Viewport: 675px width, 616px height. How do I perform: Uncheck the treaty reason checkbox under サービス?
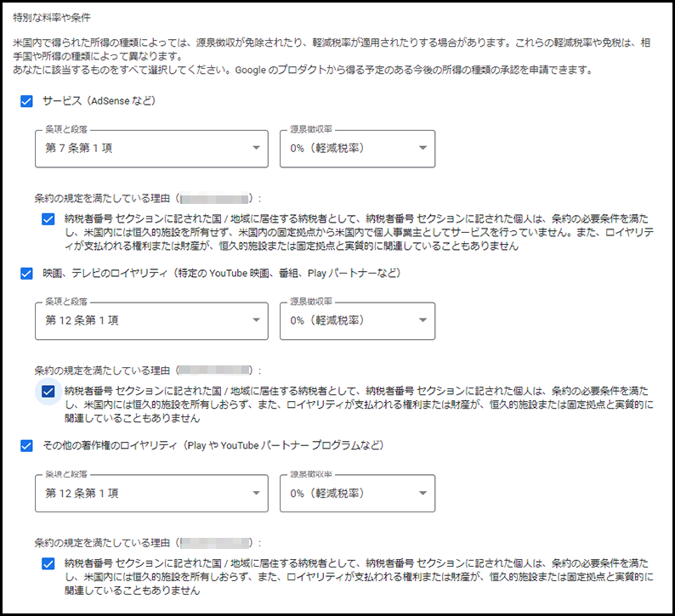tap(48, 218)
